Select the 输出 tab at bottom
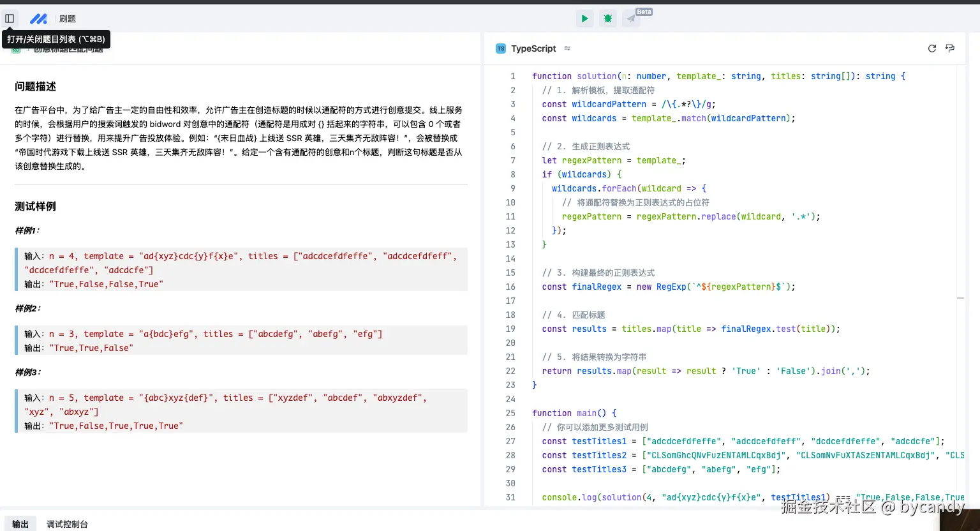The image size is (980, 531). 20,524
